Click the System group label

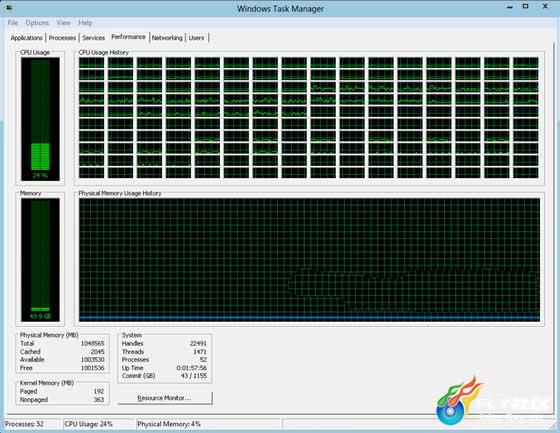pos(132,335)
